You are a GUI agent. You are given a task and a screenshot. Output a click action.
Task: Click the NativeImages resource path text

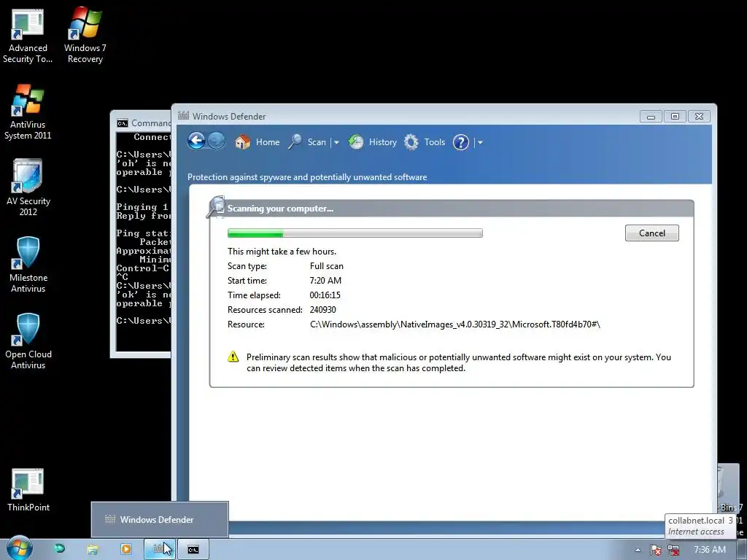[x=455, y=324]
